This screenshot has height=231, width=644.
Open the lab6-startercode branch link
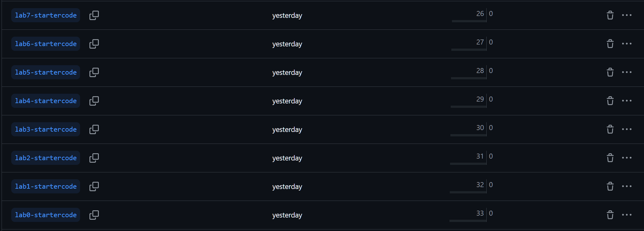coord(46,44)
